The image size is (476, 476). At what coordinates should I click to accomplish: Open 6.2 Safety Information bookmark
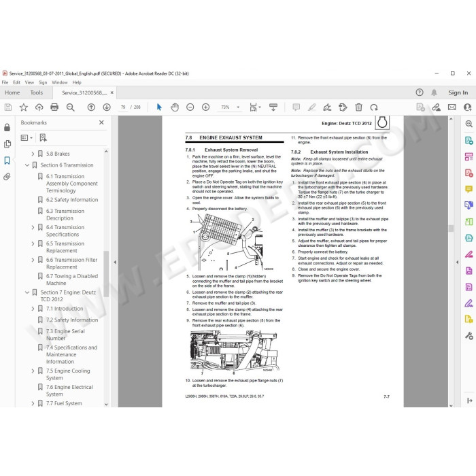(72, 200)
